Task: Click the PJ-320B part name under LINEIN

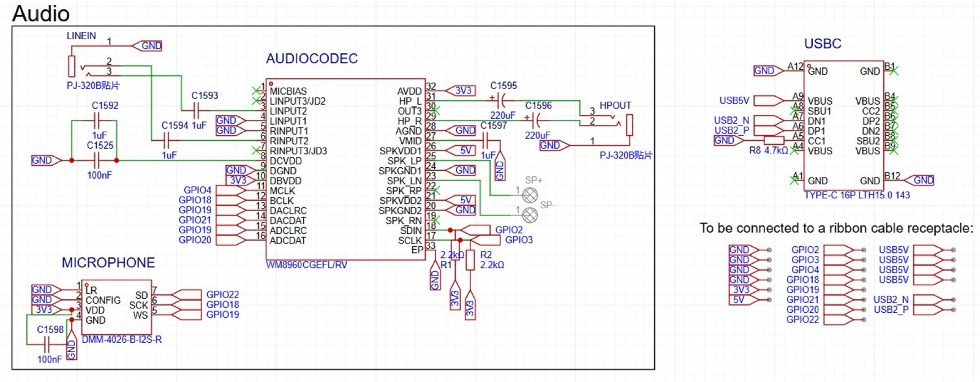Action: pos(93,86)
